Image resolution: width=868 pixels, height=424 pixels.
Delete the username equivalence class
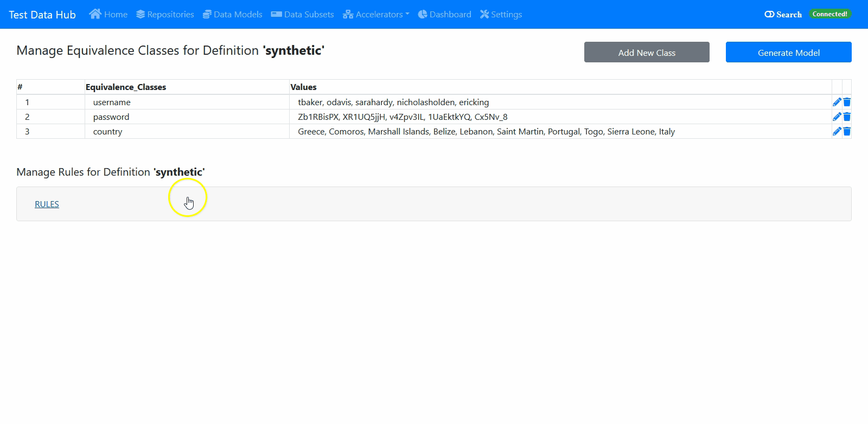pyautogui.click(x=847, y=102)
